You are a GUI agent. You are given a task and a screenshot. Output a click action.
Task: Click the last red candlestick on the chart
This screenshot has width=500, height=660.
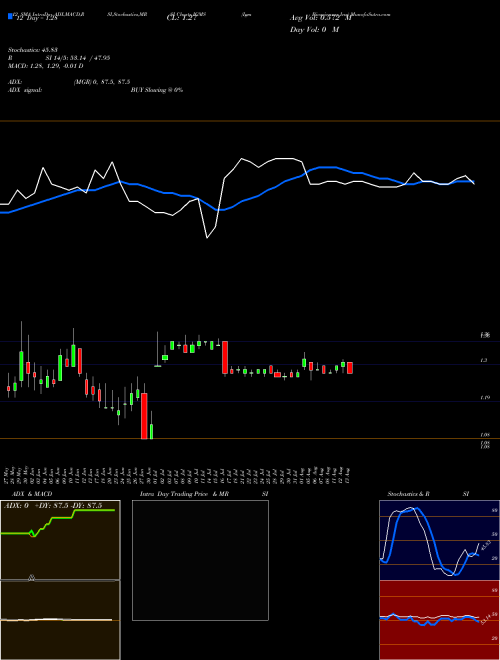pyautogui.click(x=350, y=368)
